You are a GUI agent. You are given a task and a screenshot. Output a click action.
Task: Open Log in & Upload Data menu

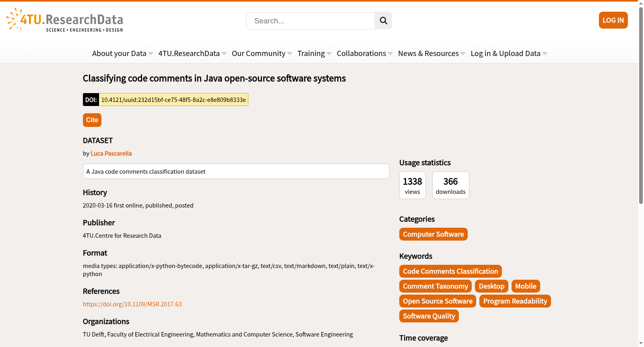(x=509, y=53)
